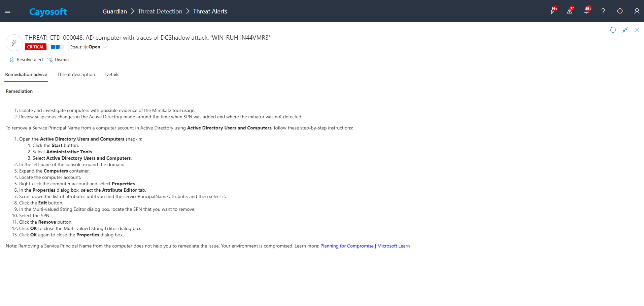Collapse the alert panel with inward arrows

tap(625, 30)
